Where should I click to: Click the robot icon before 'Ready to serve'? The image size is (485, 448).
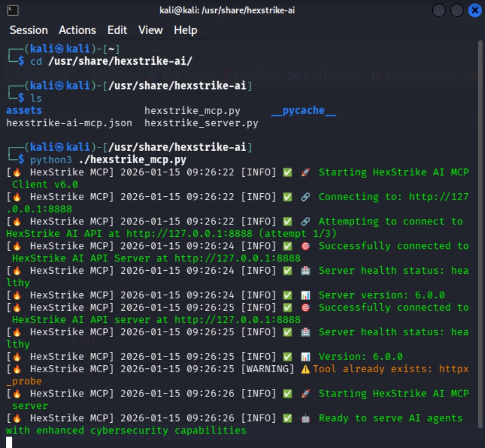(306, 418)
